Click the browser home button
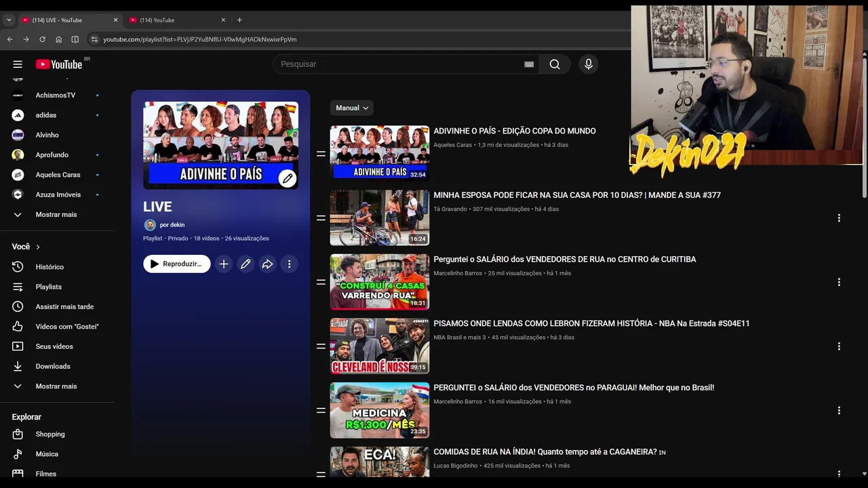 point(58,39)
